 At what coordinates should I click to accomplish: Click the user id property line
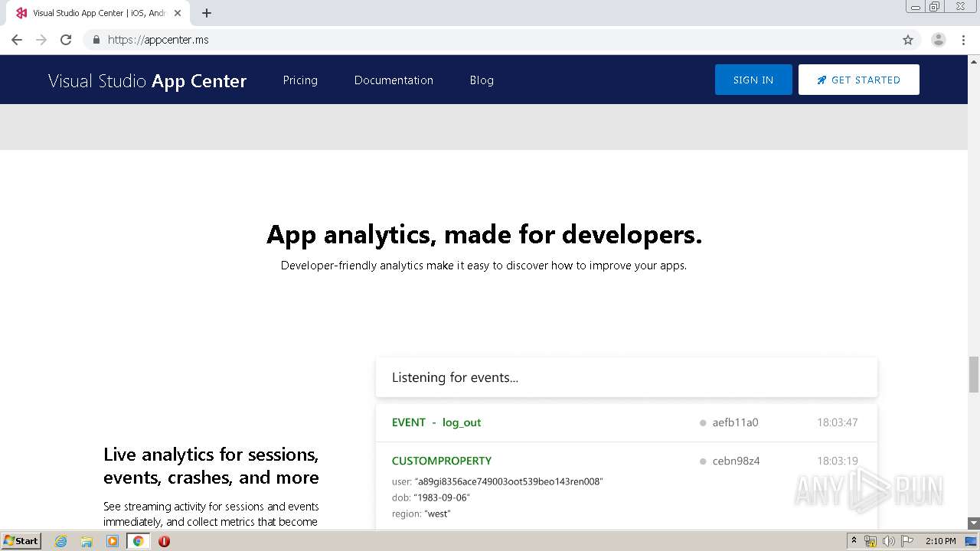tap(498, 481)
